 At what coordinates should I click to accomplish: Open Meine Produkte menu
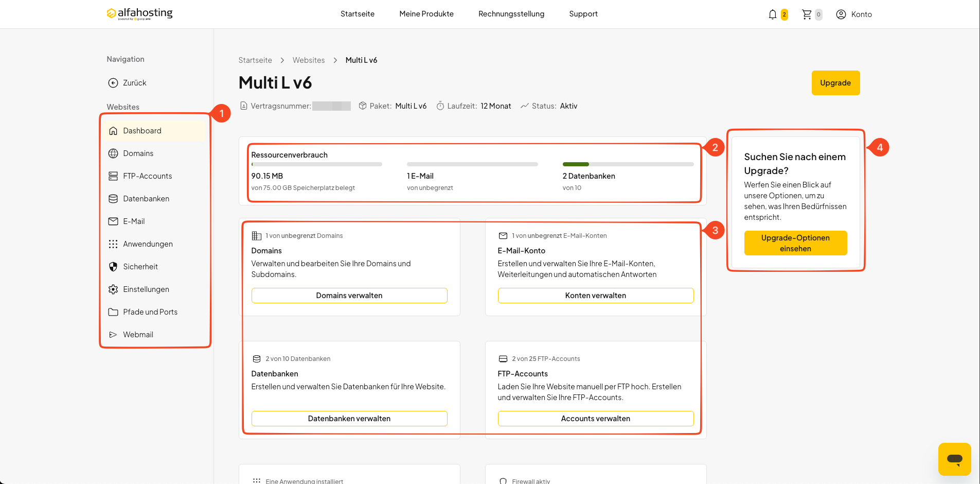426,14
